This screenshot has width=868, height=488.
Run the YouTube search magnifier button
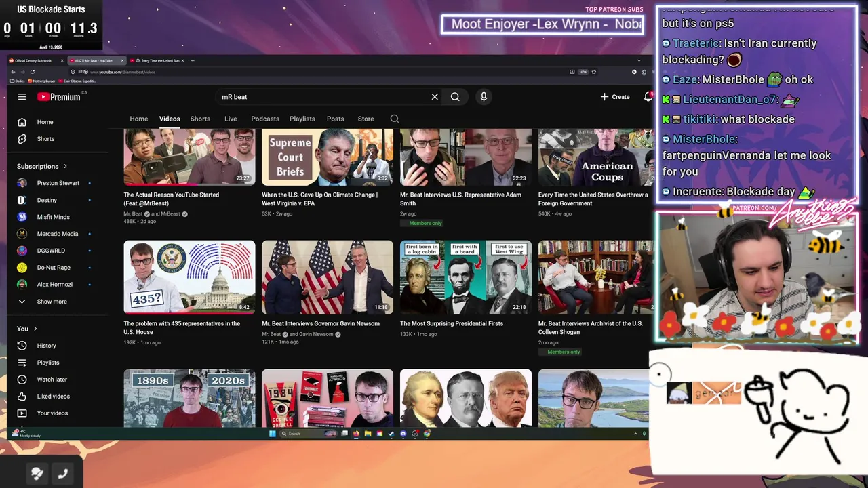[455, 97]
